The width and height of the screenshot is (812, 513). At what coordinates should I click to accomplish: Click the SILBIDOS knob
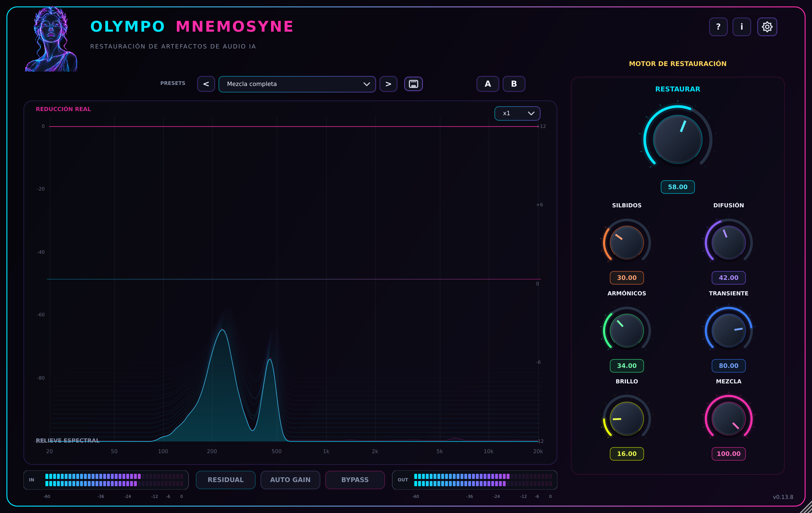[627, 242]
